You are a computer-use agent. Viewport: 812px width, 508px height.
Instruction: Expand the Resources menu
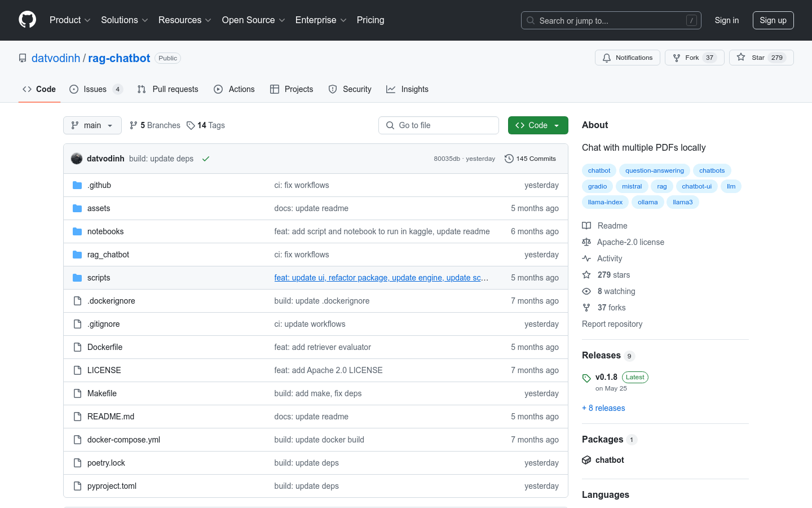pyautogui.click(x=185, y=20)
